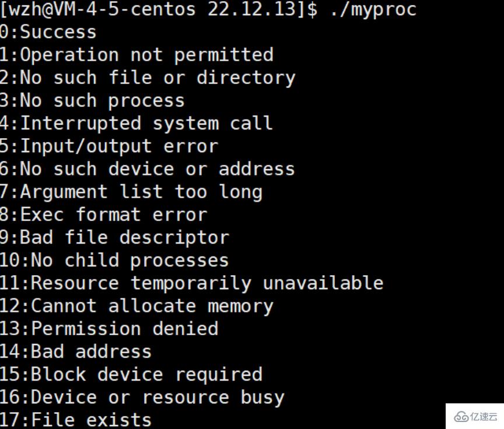Click the ./myproc command text
The height and width of the screenshot is (429, 504).
tap(373, 9)
